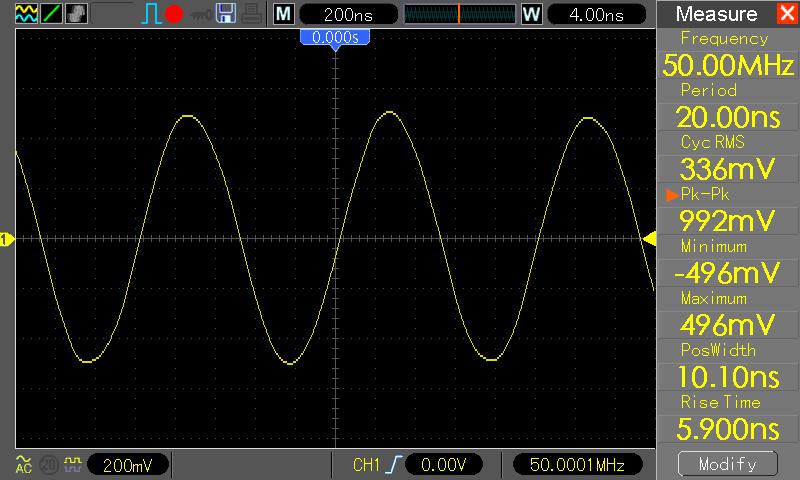Click the 496mV maximum value
Screen dimensions: 800x480
tap(728, 325)
